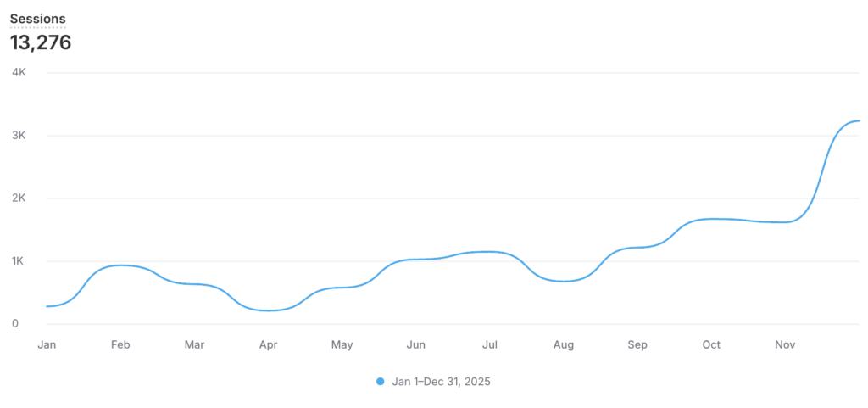Select Aug on the x-axis
The image size is (868, 408).
point(564,345)
